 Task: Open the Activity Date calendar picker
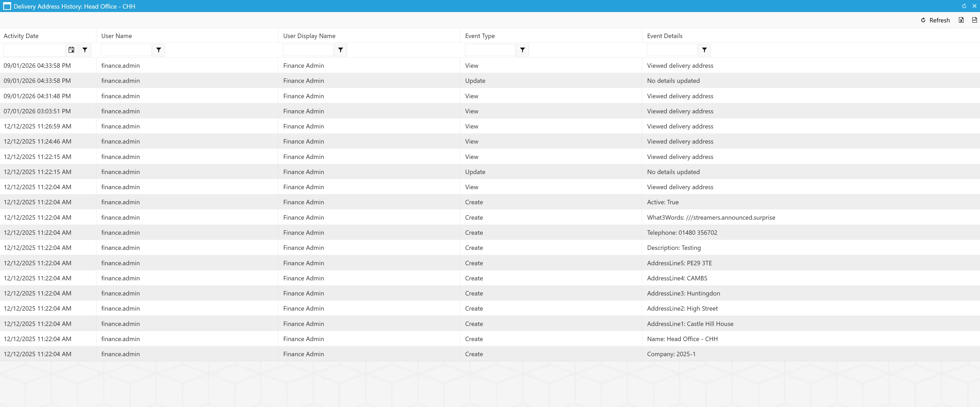(71, 50)
